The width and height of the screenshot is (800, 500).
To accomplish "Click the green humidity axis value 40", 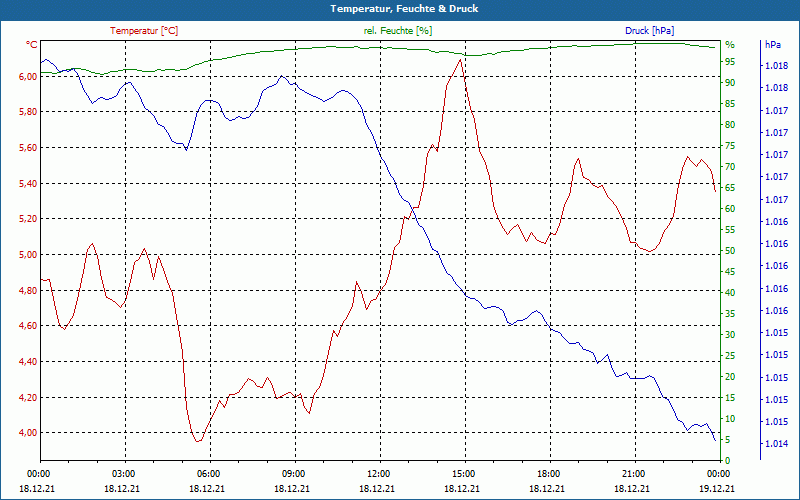I will pyautogui.click(x=730, y=293).
